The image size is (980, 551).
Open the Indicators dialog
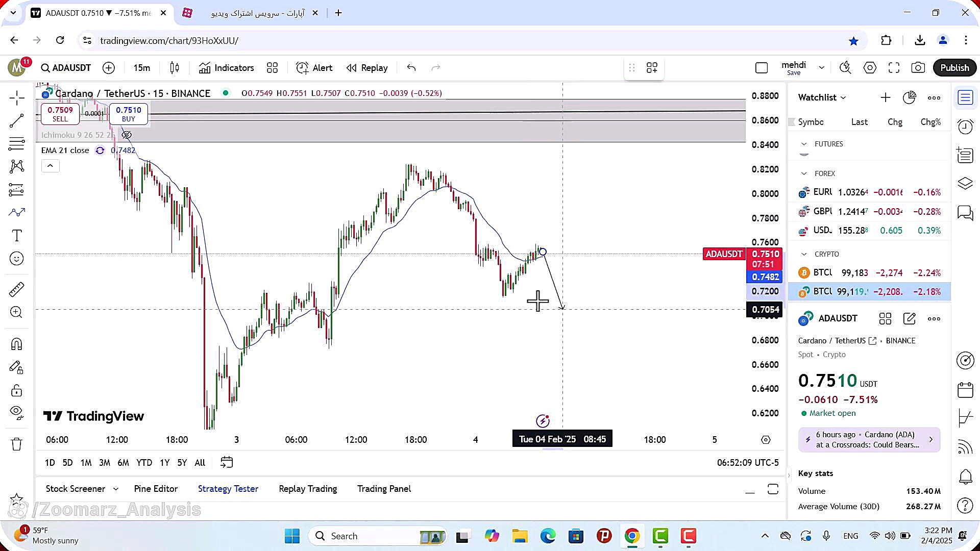[226, 68]
